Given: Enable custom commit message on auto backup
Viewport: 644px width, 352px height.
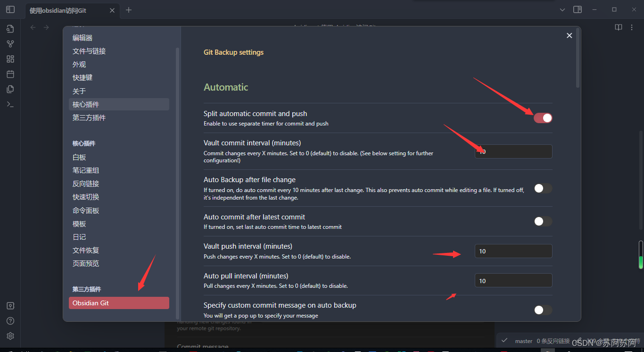Looking at the screenshot, I should (543, 310).
